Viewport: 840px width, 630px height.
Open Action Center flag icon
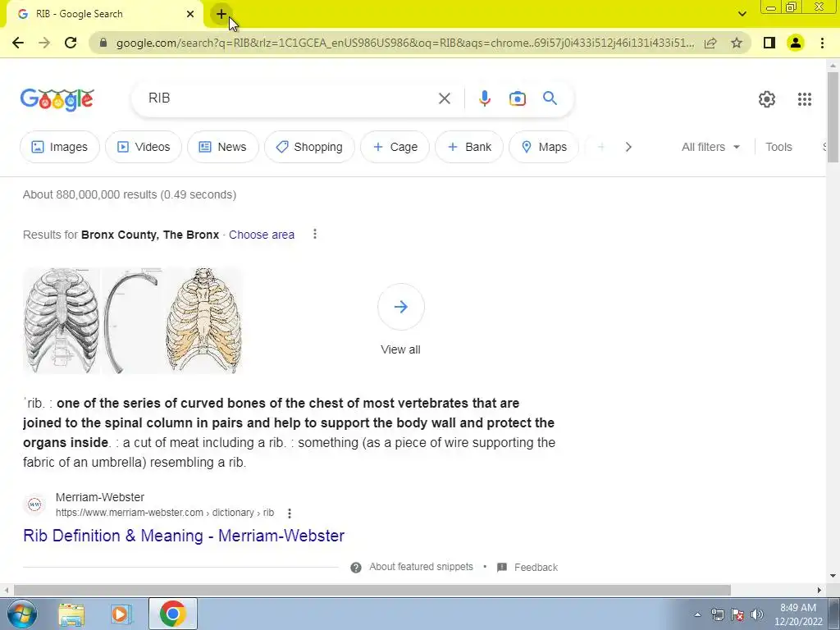click(737, 614)
